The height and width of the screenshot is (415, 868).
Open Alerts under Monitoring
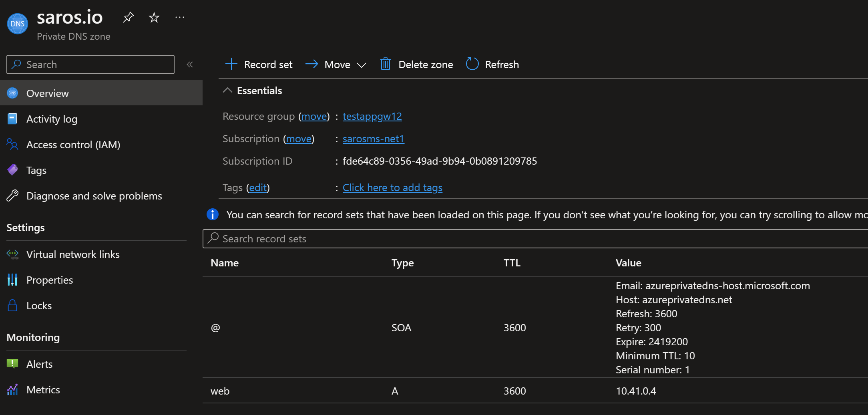click(40, 364)
